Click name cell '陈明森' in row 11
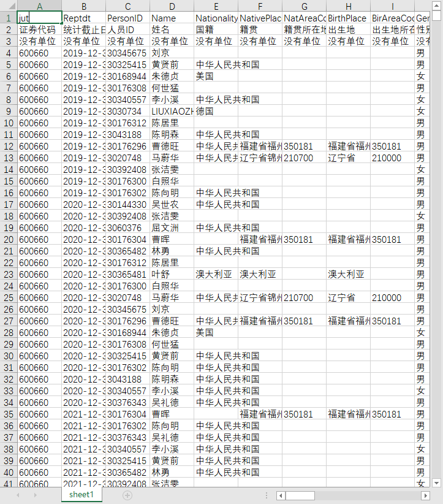 point(172,134)
